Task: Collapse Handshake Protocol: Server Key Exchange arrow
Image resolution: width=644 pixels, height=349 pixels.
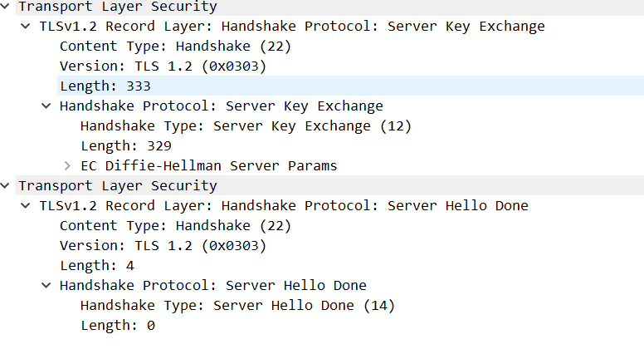Action: (47, 106)
